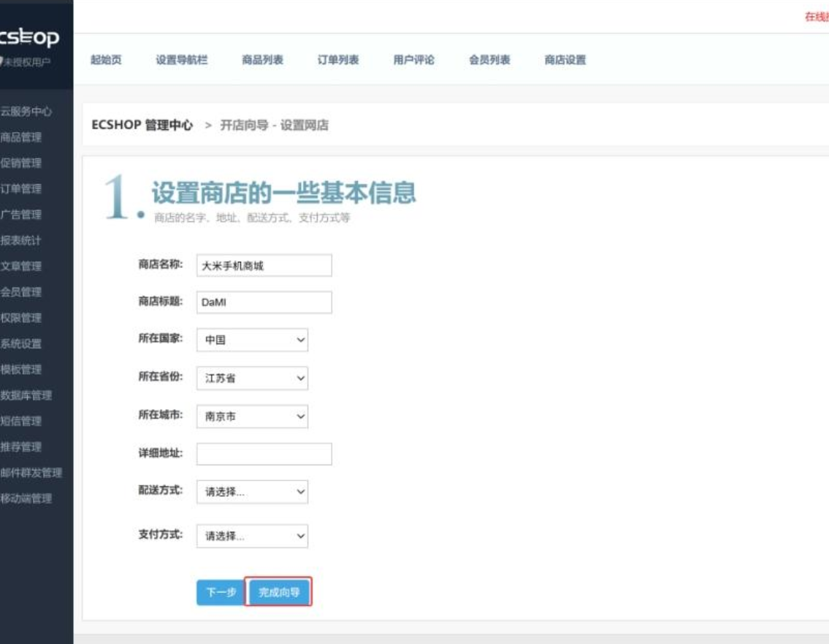
Task: Expand 权限管理 in sidebar
Action: (x=21, y=318)
